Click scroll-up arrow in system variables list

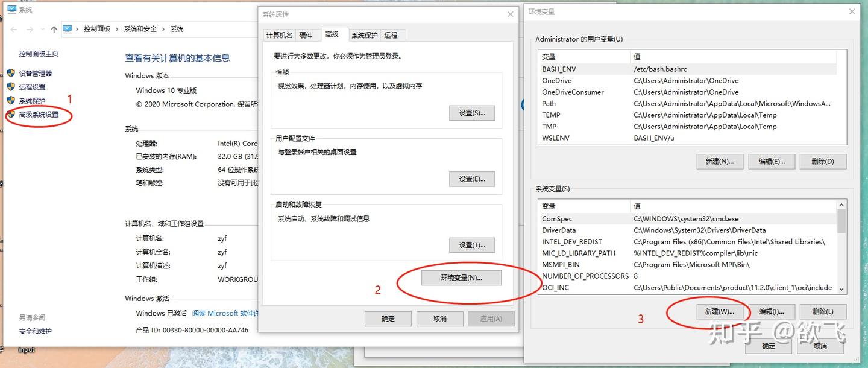[841, 206]
